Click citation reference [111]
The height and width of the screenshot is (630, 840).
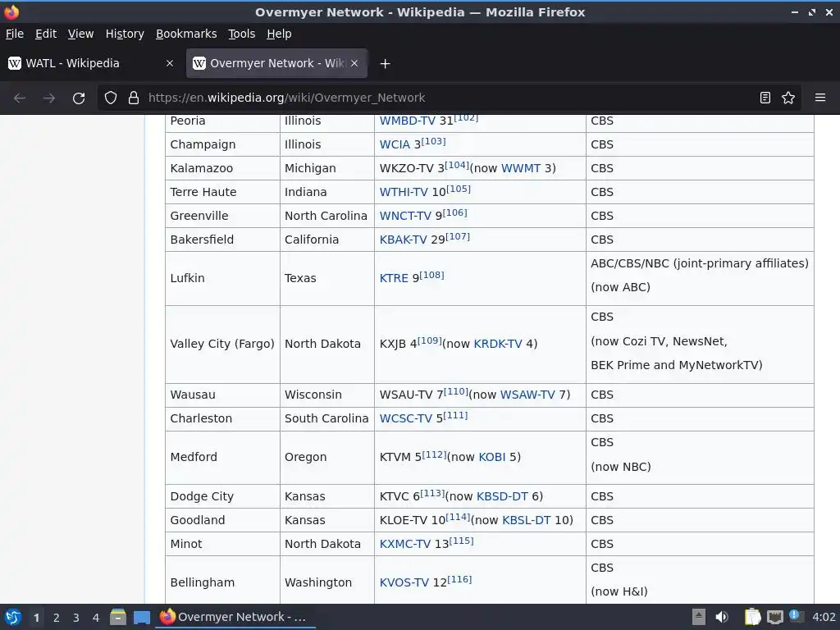click(x=455, y=415)
